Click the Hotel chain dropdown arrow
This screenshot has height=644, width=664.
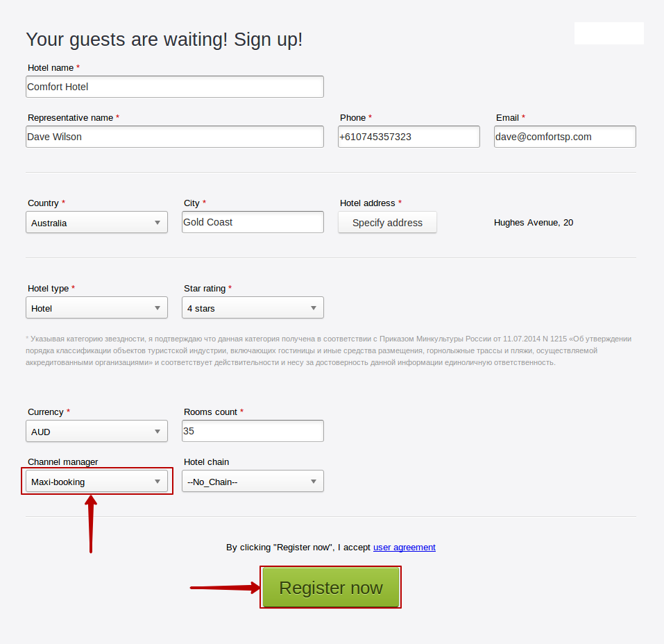pyautogui.click(x=314, y=482)
